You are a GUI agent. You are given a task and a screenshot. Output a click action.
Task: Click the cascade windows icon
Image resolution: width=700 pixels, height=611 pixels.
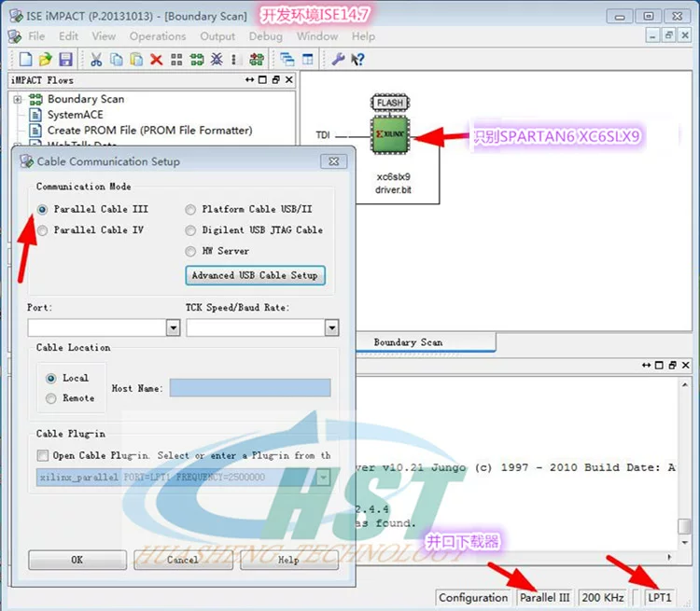[287, 59]
